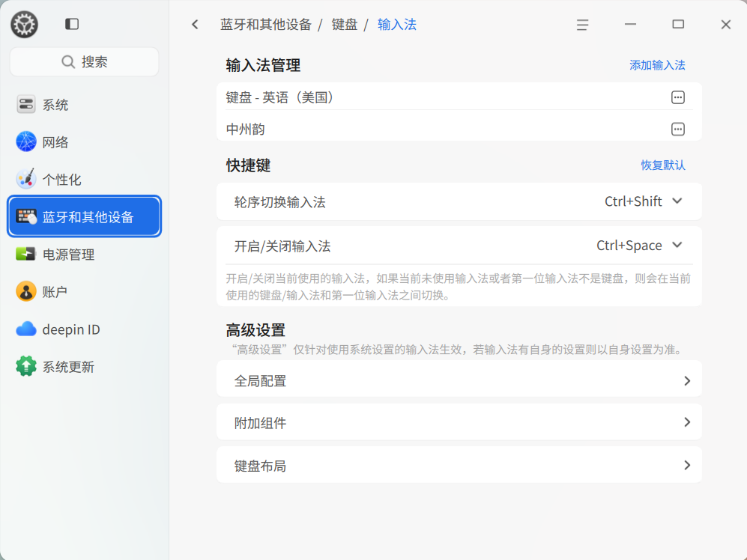
Task: Go to 键盘 in the breadcrumb
Action: pyautogui.click(x=345, y=25)
